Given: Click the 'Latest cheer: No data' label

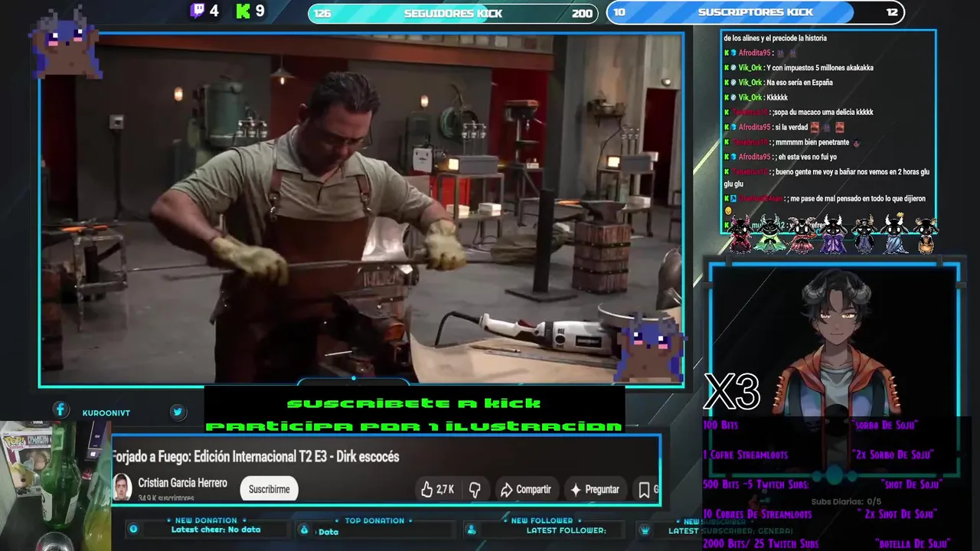Looking at the screenshot, I should click(x=216, y=530).
